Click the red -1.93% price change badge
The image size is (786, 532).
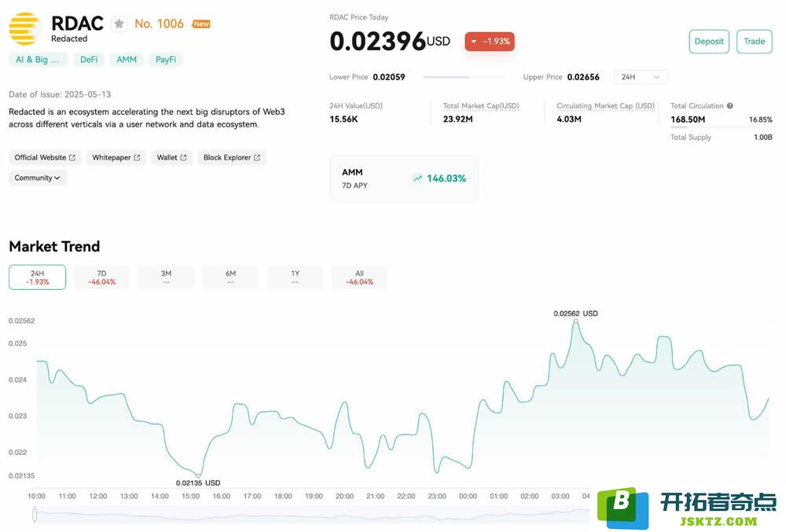tap(489, 42)
